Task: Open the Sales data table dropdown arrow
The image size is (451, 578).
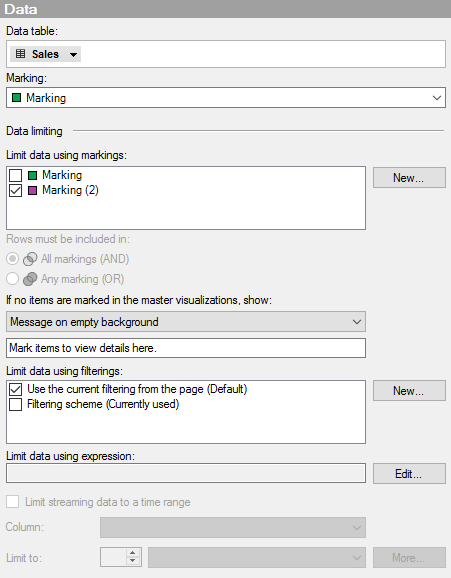Action: 73,55
